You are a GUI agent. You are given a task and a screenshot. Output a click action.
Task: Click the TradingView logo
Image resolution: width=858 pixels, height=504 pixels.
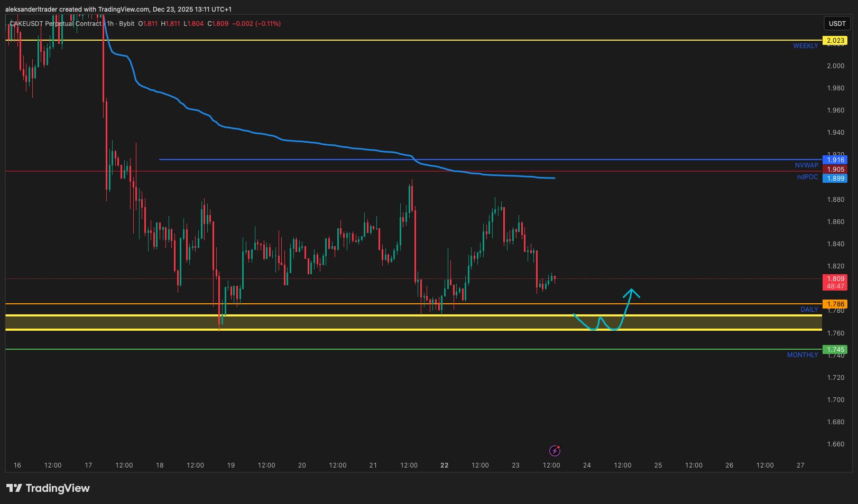[x=48, y=488]
